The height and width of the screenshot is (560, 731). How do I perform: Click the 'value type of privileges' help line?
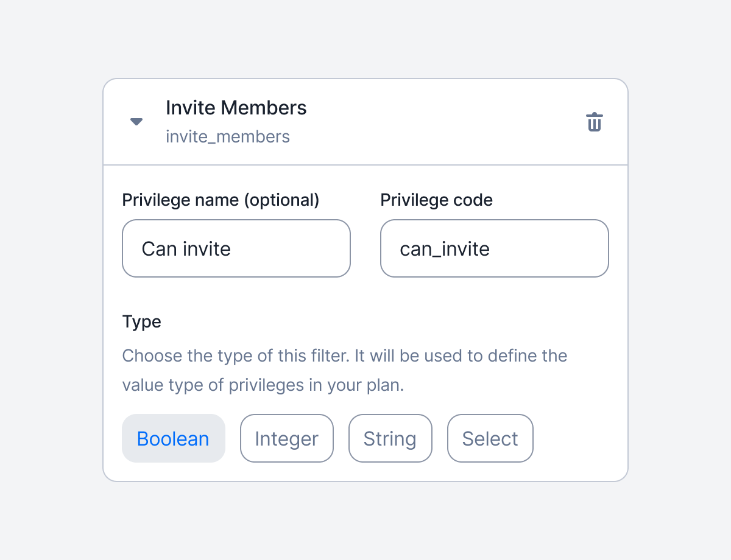pyautogui.click(x=263, y=385)
